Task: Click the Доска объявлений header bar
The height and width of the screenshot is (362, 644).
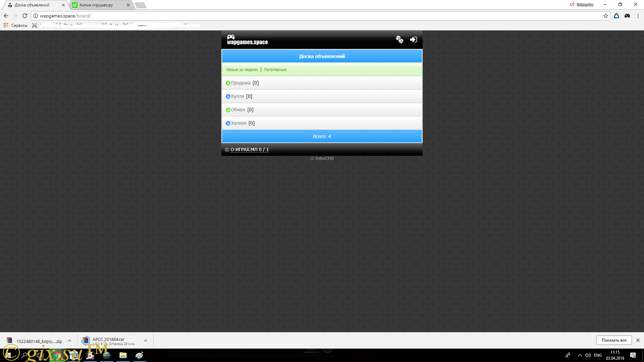Action: [x=322, y=56]
